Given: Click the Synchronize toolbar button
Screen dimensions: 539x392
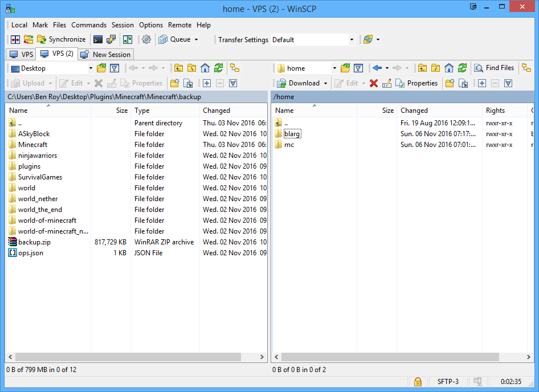Looking at the screenshot, I should pos(62,39).
